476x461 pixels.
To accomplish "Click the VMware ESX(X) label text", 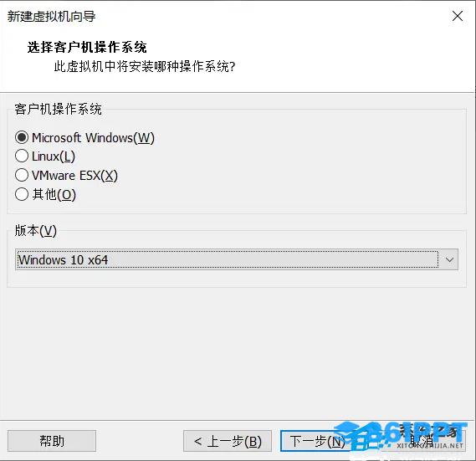I will coord(74,176).
